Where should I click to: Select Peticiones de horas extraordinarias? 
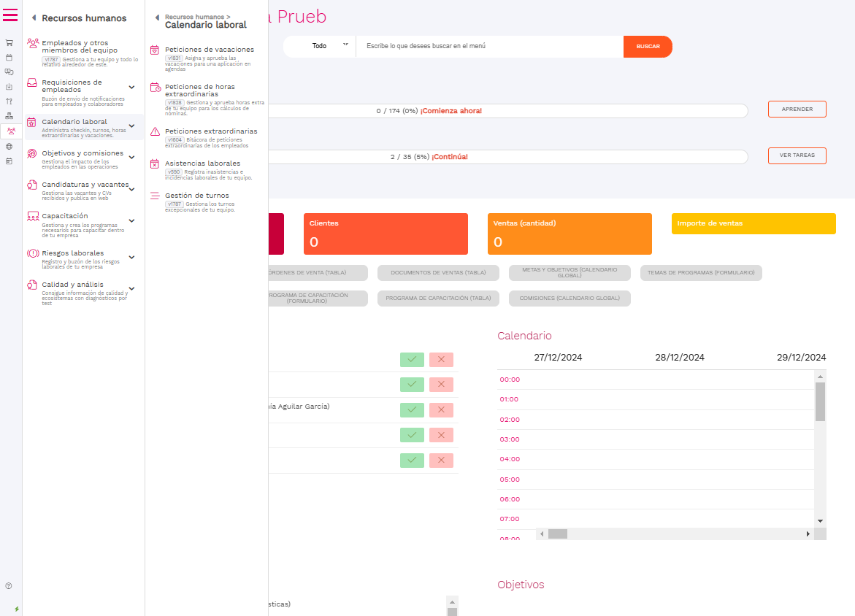199,90
